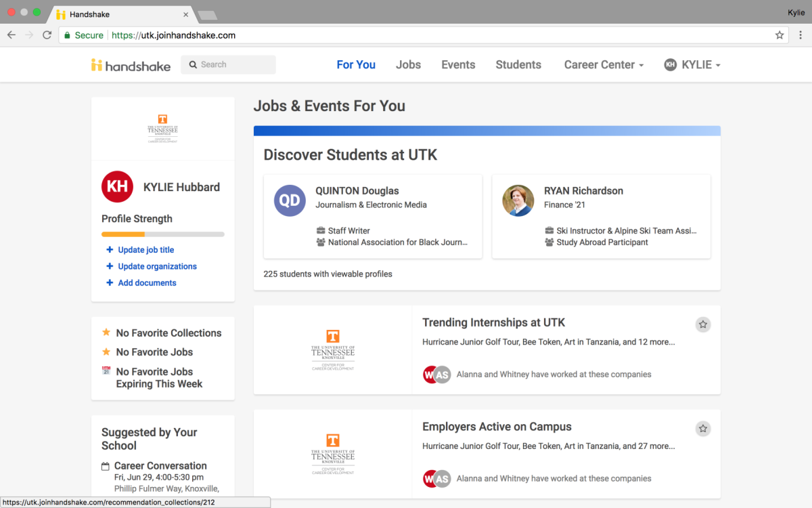Open the Students tab
This screenshot has width=812, height=508.
pos(518,65)
